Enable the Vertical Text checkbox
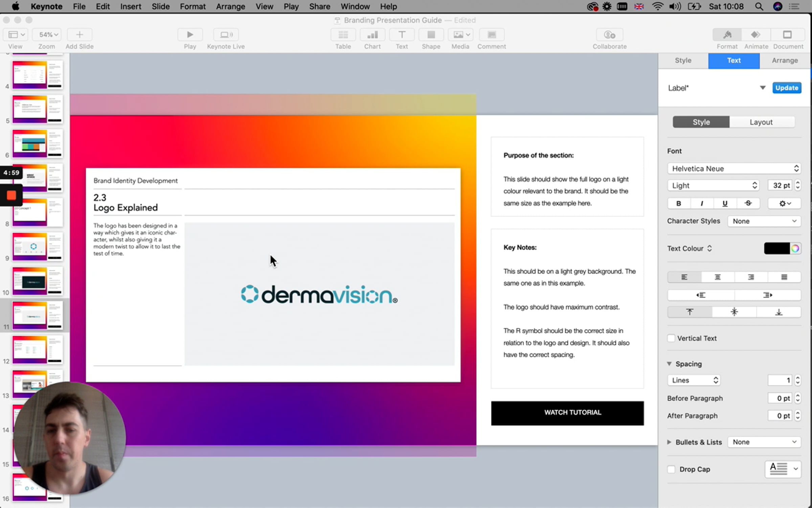The image size is (812, 508). pyautogui.click(x=671, y=338)
